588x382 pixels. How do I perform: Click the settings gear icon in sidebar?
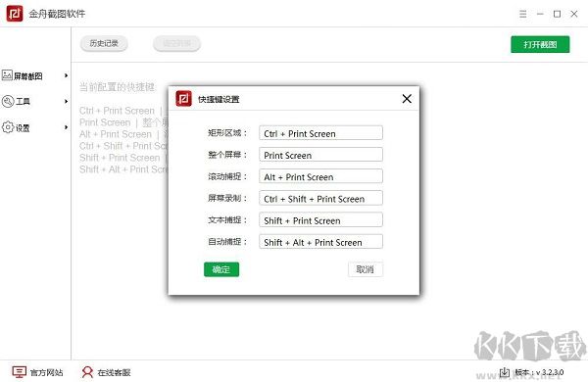pos(8,127)
